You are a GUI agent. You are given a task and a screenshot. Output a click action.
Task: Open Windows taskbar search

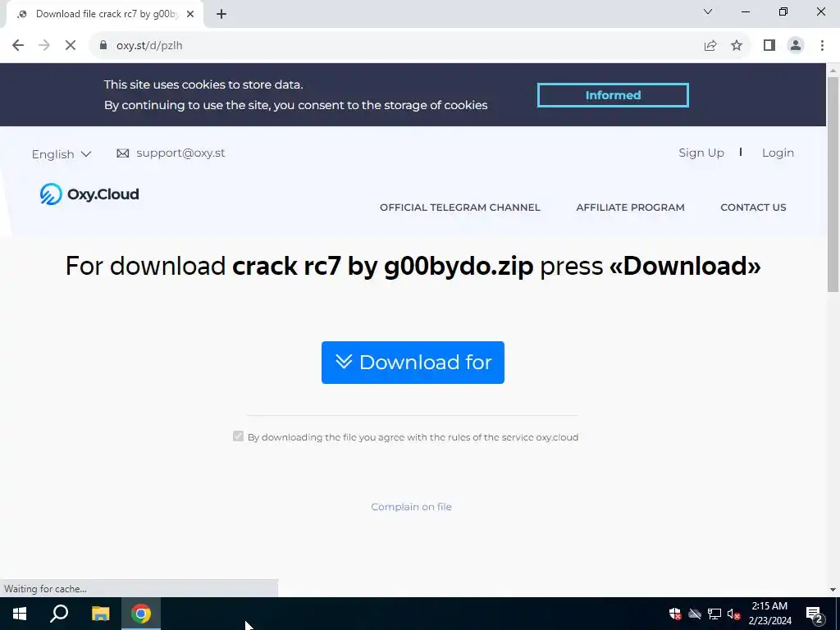(59, 614)
